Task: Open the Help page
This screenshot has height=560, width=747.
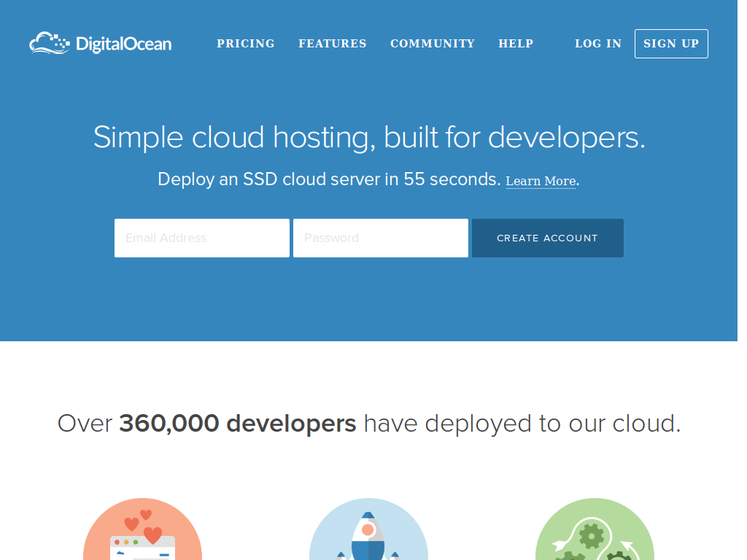Action: (x=516, y=43)
